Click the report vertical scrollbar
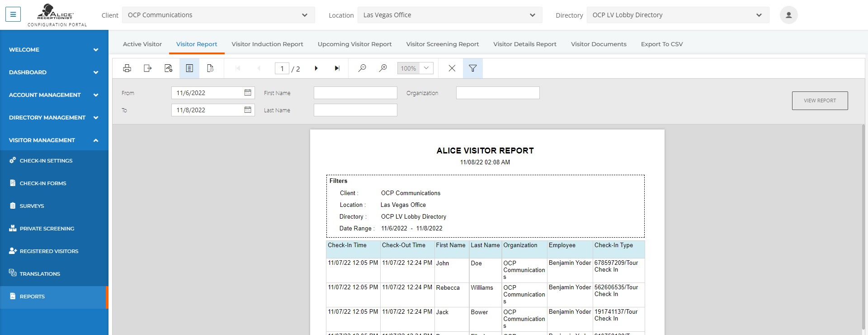868x335 pixels. pos(864,226)
